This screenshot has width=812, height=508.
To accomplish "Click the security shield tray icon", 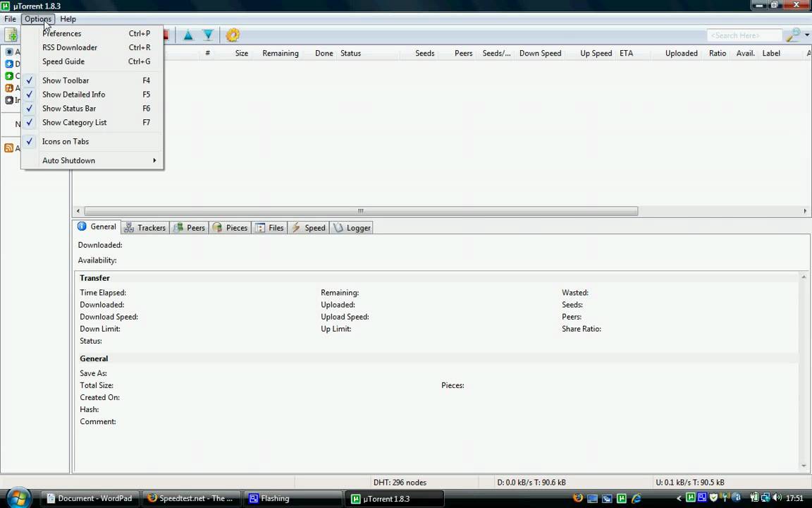I will pyautogui.click(x=713, y=498).
